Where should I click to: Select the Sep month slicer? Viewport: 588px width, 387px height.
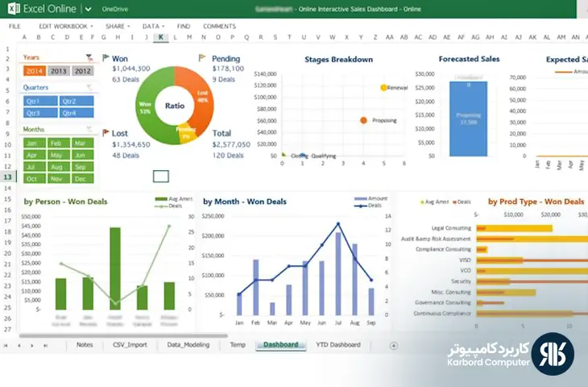click(x=82, y=167)
